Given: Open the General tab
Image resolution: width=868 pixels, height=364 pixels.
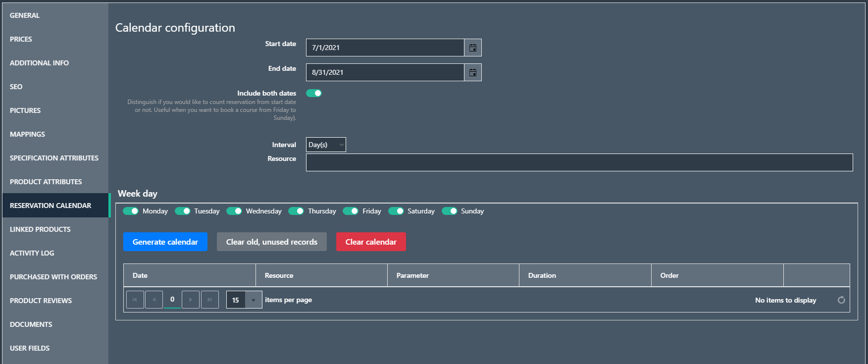Looking at the screenshot, I should (x=55, y=15).
